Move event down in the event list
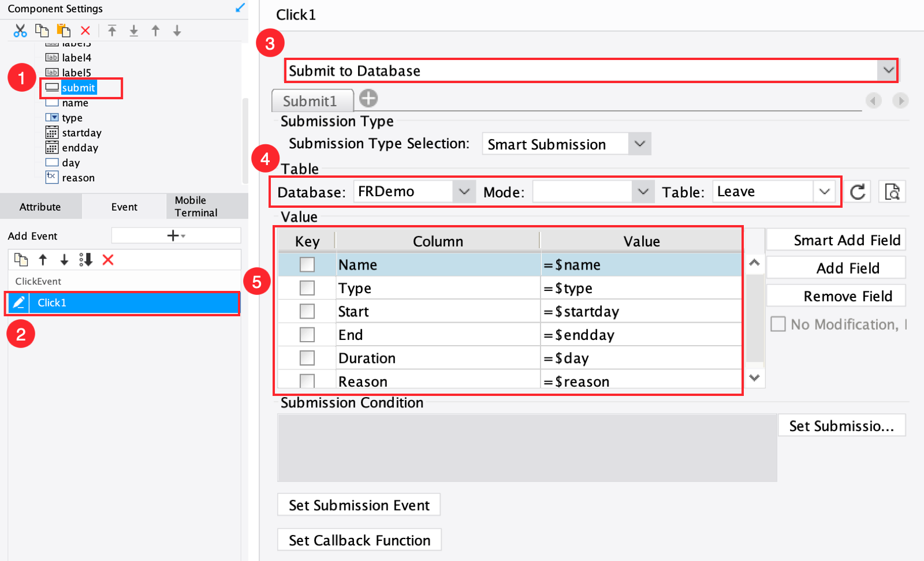 [64, 260]
